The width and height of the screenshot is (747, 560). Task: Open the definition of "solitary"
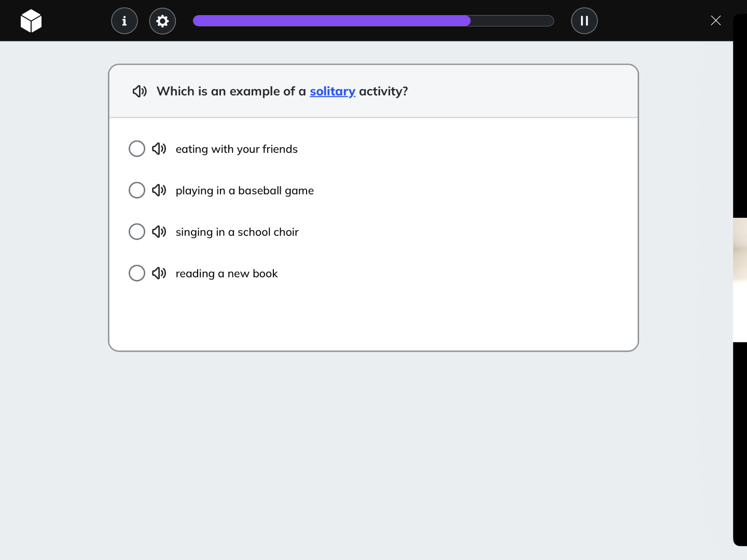[x=332, y=91]
